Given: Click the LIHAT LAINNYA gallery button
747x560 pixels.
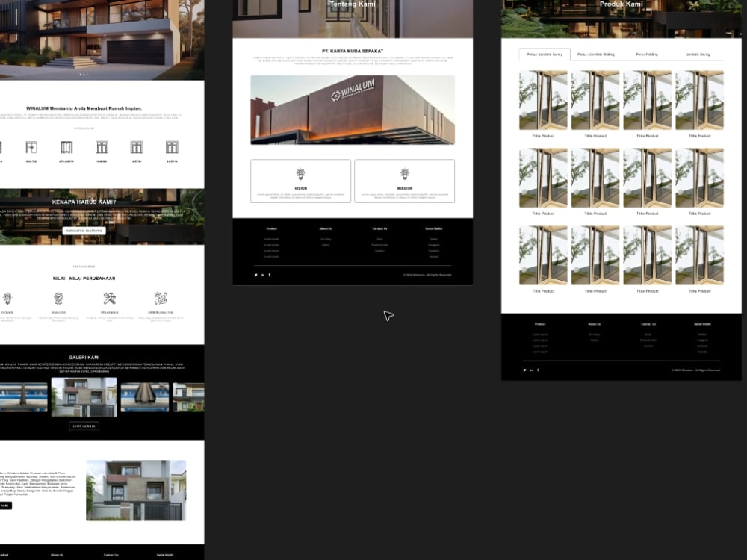Looking at the screenshot, I should [84, 426].
